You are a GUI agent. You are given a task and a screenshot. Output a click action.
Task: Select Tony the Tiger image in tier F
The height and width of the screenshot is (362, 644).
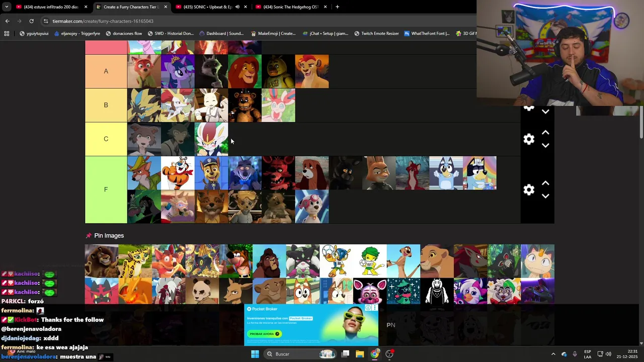178,173
